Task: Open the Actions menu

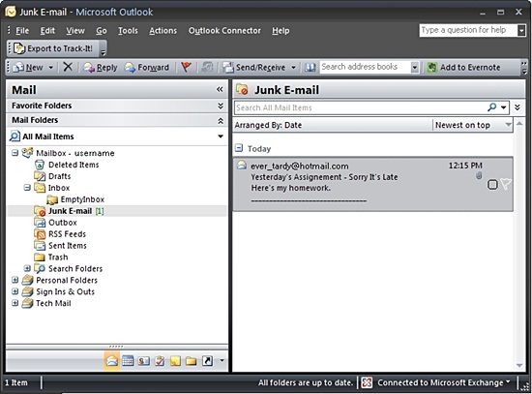Action: (163, 31)
